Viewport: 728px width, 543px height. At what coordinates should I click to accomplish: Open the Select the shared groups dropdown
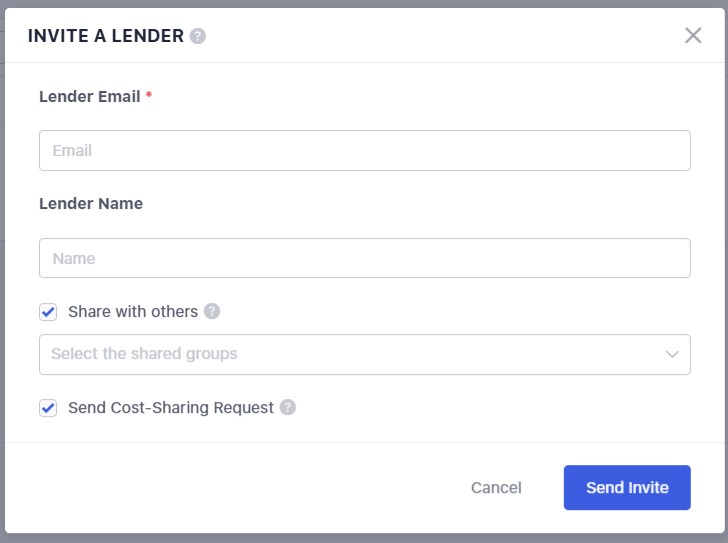pos(350,354)
